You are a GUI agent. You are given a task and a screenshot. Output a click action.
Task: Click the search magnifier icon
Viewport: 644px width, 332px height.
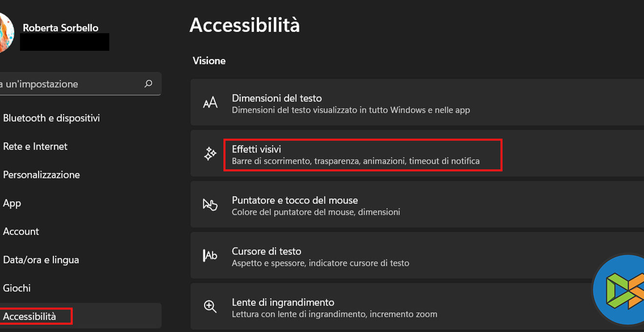pos(148,84)
